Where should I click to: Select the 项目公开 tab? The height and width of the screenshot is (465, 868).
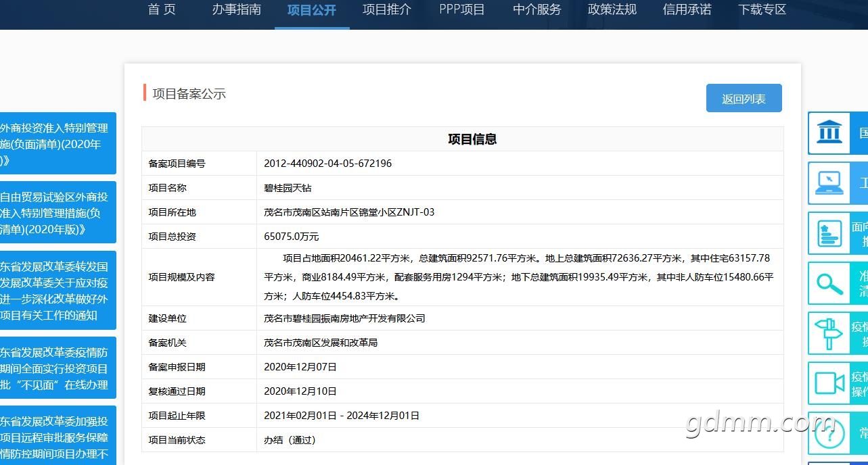tap(312, 10)
